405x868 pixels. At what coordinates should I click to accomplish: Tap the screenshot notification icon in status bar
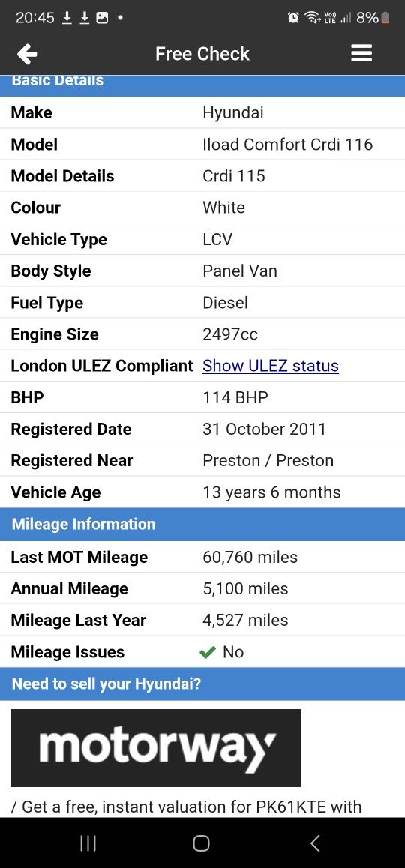click(102, 18)
